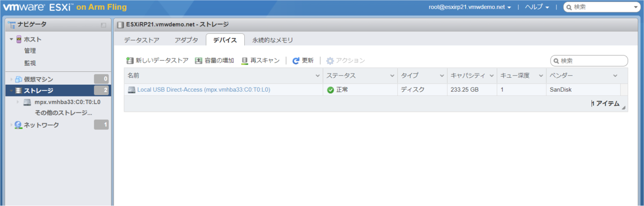The image size is (644, 206).
Task: Open More storage (その他のストレージ...) in Navigator
Action: [x=63, y=113]
